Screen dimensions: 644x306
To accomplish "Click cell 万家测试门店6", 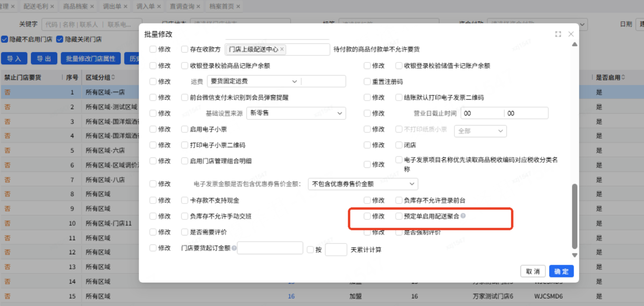I will click(x=493, y=297).
